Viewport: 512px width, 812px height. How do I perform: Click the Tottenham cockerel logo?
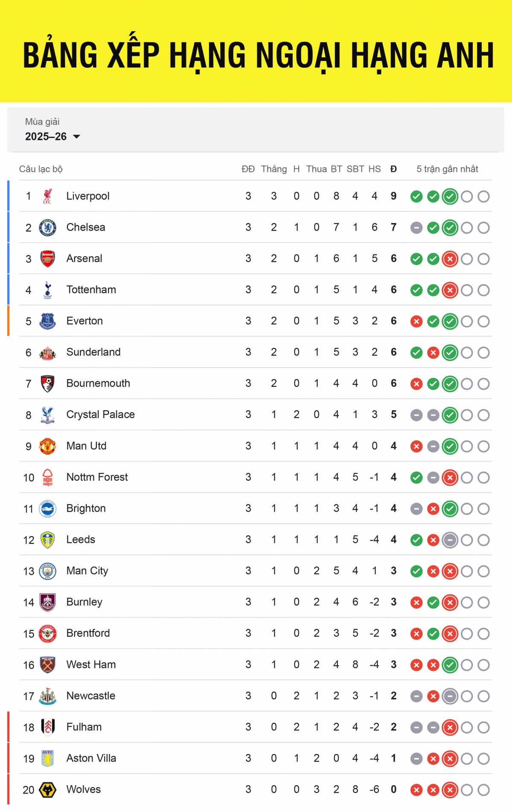[47, 290]
